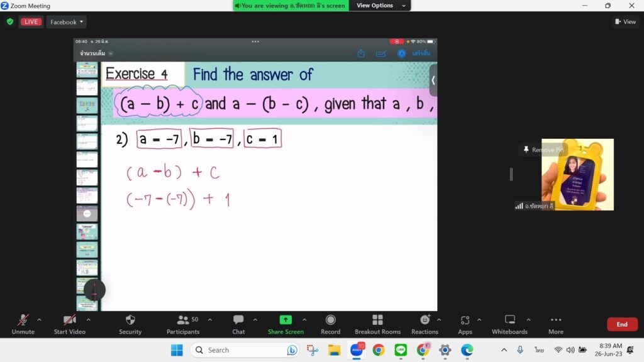Start recording with the Record icon
This screenshot has height=362, width=644.
330,321
